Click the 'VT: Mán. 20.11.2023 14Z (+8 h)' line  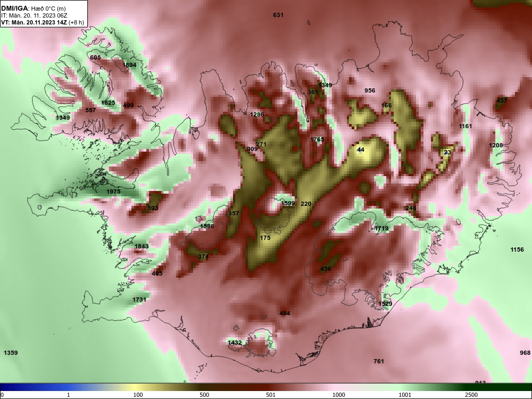43,22
